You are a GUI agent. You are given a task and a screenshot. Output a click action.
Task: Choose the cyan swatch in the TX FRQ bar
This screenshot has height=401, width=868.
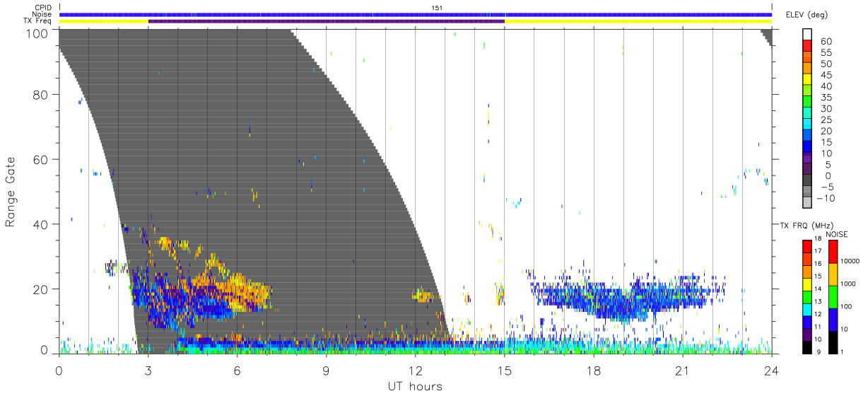pos(807,310)
